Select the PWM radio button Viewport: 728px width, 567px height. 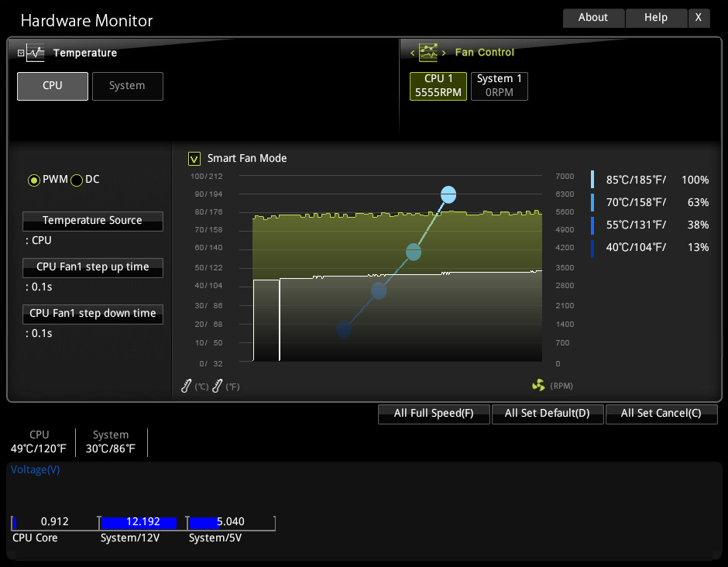[34, 180]
